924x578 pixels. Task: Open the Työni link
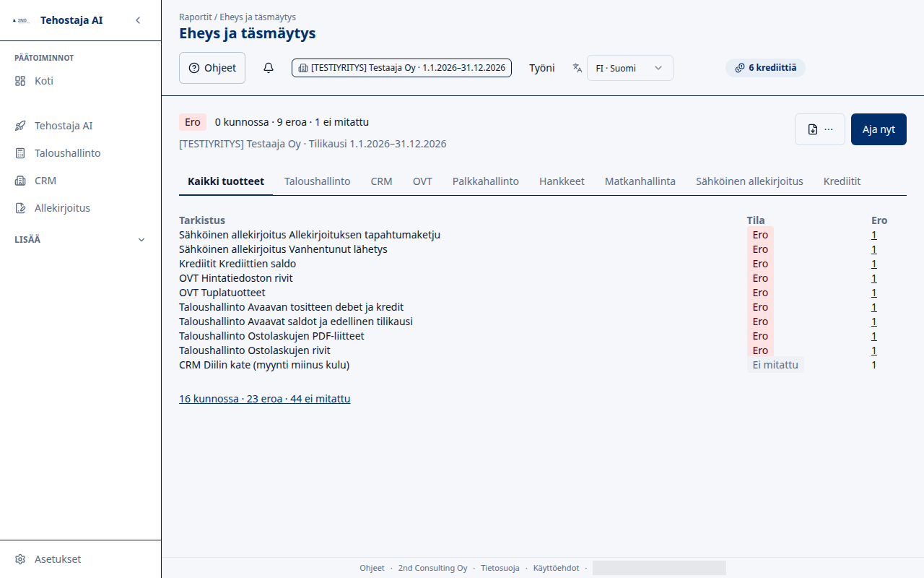(x=542, y=68)
